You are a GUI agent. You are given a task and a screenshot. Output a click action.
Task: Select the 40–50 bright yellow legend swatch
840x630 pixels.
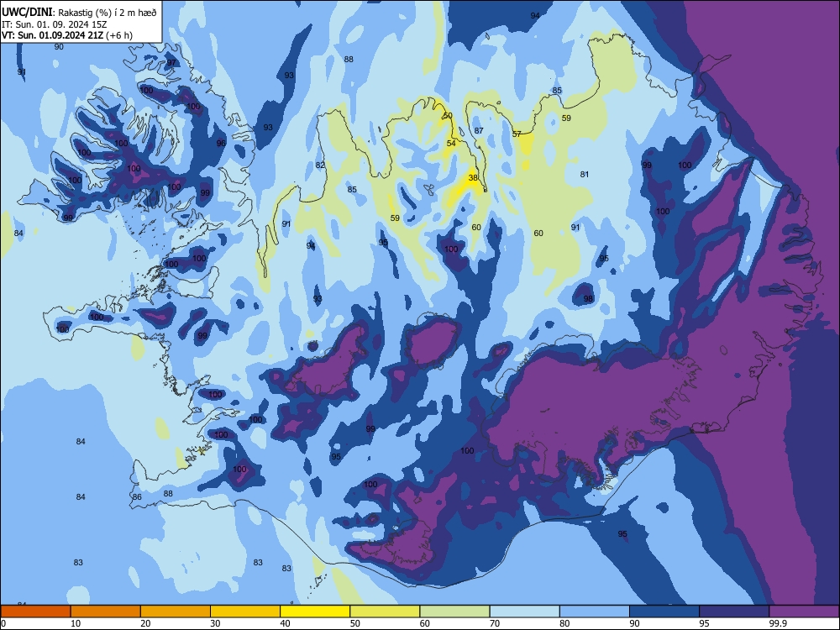pyautogui.click(x=315, y=612)
